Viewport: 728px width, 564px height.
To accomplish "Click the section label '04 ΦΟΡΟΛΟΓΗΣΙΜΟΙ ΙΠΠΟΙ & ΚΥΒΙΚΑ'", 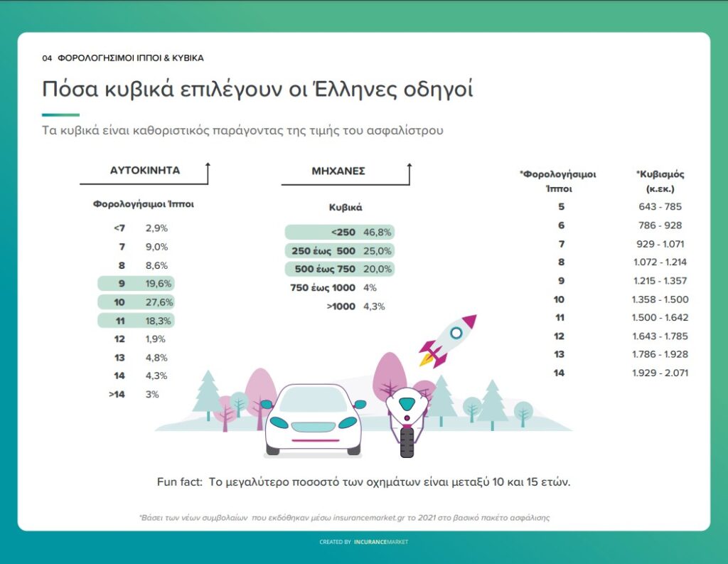I will coord(123,58).
